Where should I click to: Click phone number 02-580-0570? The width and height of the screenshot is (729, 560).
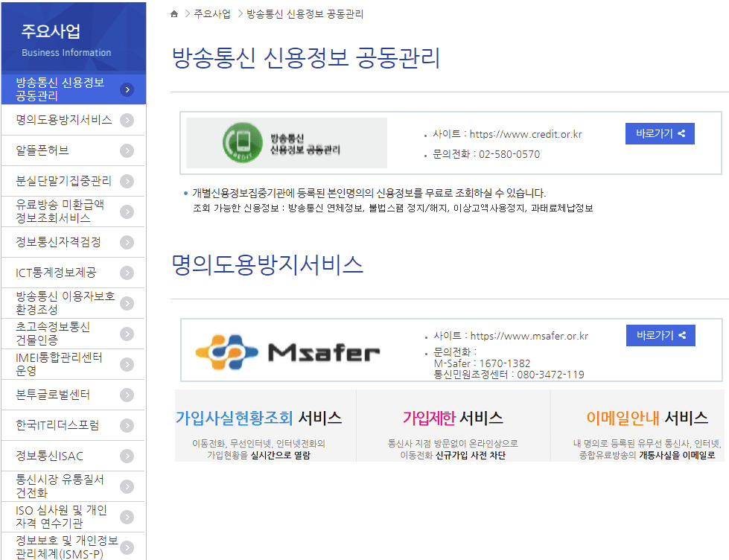tap(509, 154)
